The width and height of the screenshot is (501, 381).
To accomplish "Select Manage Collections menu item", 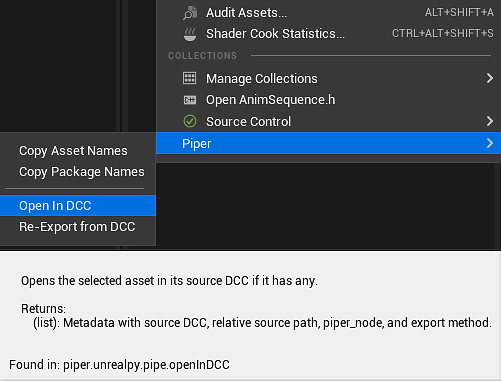I will 328,79.
